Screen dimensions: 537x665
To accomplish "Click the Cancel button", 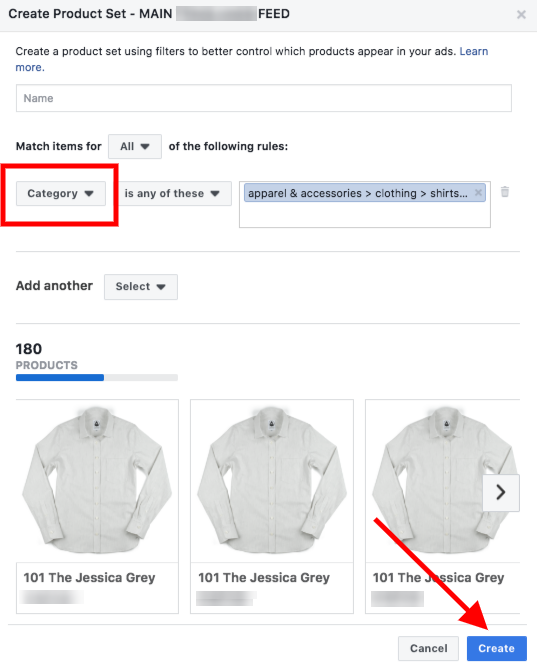I will [x=428, y=648].
